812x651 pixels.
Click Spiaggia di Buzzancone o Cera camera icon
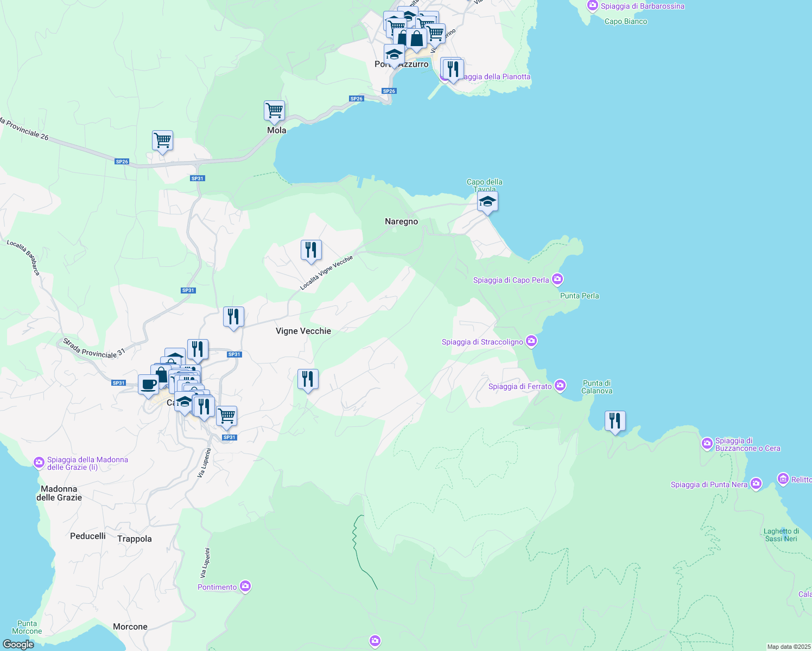[x=707, y=444]
